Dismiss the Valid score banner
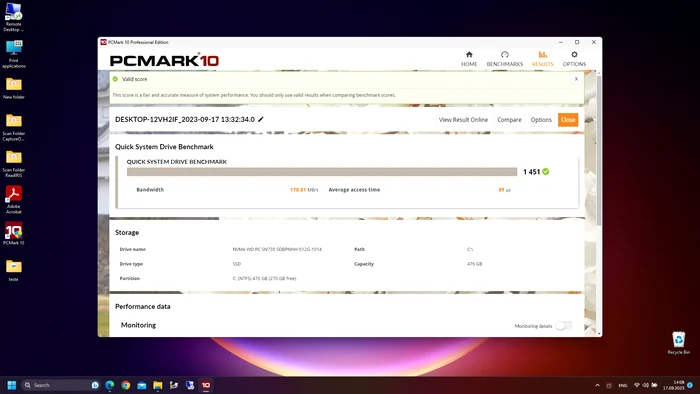The height and width of the screenshot is (394, 700). click(576, 79)
